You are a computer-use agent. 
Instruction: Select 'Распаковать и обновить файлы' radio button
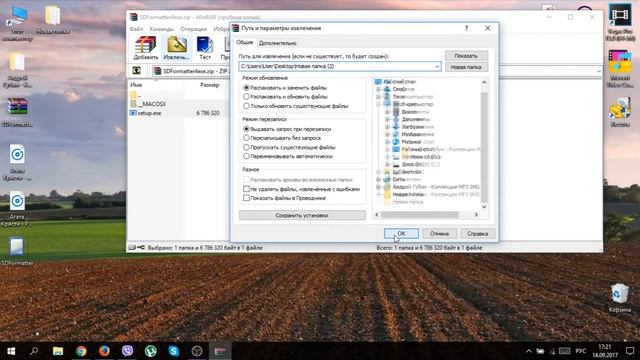coord(246,97)
